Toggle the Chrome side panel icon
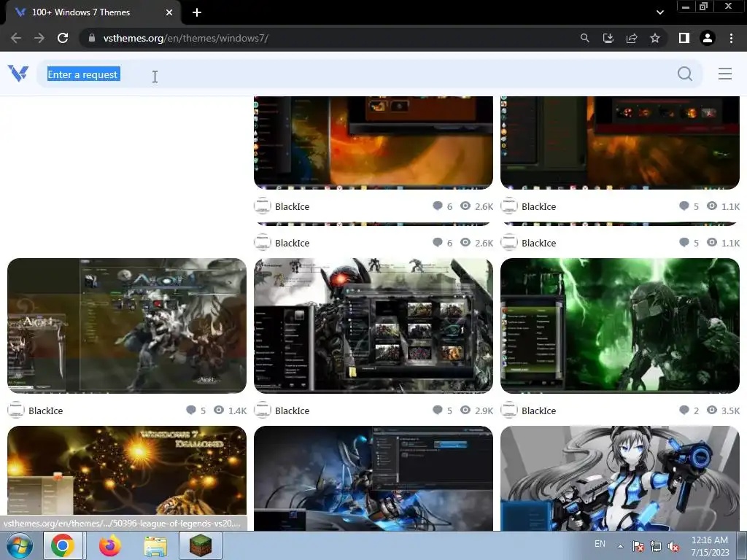 (x=684, y=38)
